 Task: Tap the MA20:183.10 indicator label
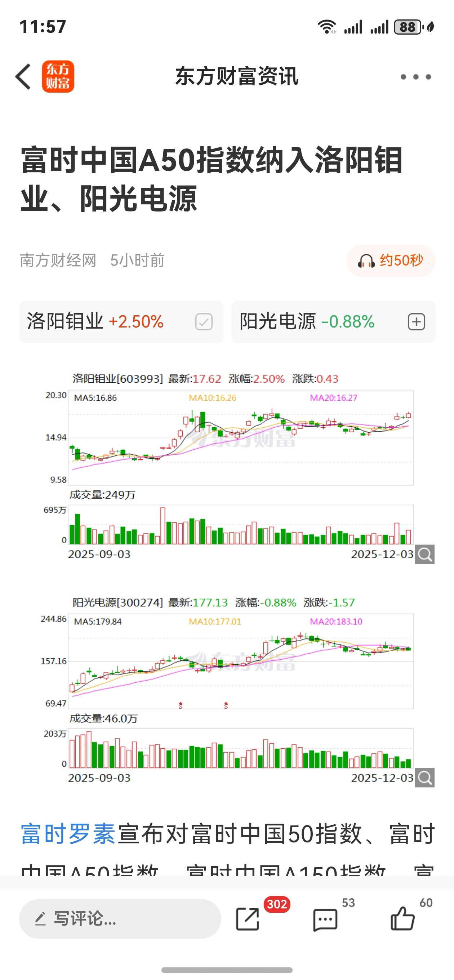click(x=336, y=621)
